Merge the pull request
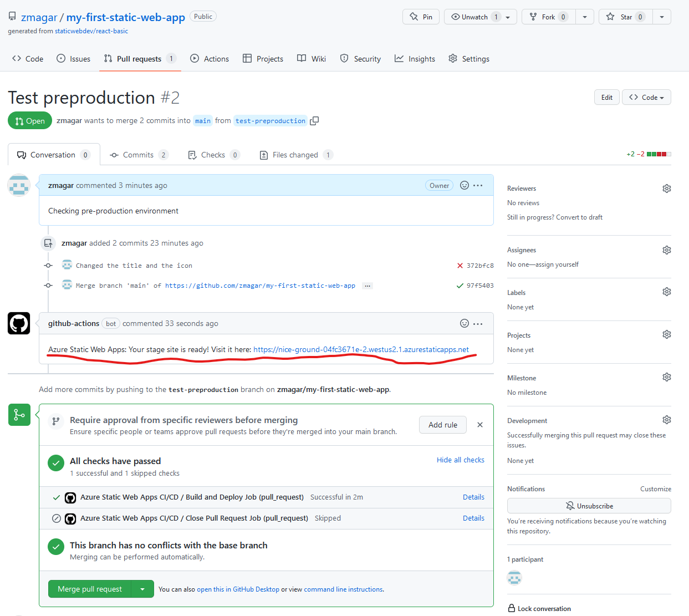Screen dimensions: 689x616 (89, 589)
